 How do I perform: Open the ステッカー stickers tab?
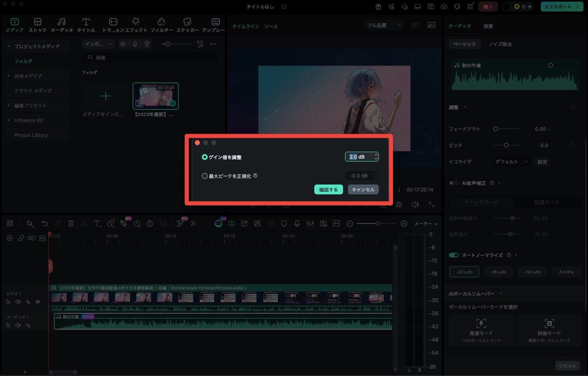click(188, 25)
